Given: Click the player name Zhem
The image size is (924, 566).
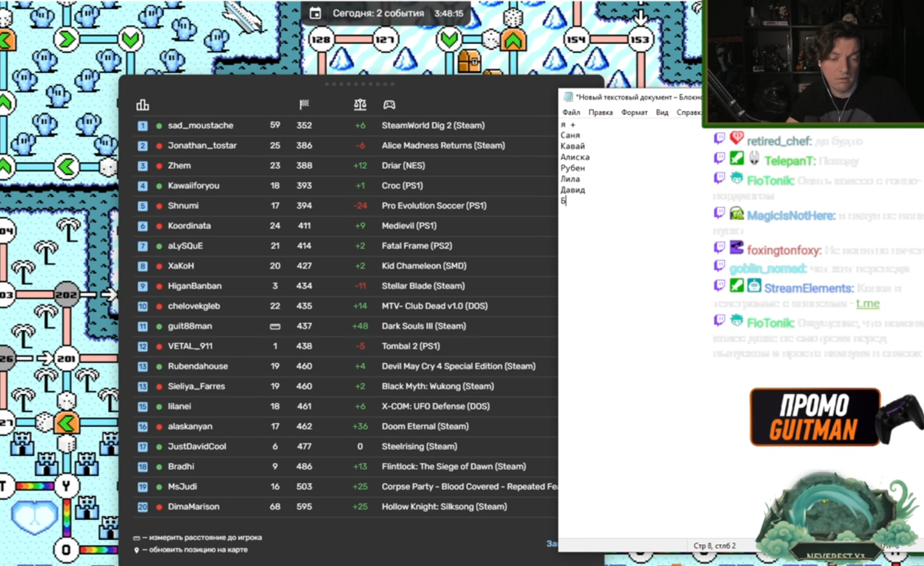Looking at the screenshot, I should 179,166.
